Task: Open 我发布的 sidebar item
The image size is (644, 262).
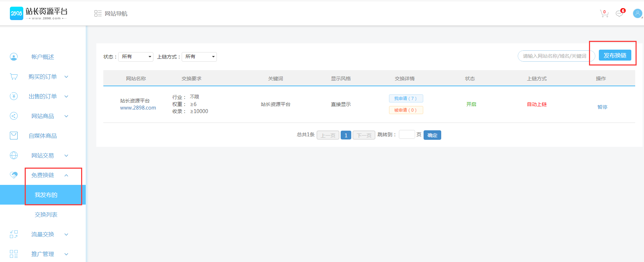Action: coord(46,195)
